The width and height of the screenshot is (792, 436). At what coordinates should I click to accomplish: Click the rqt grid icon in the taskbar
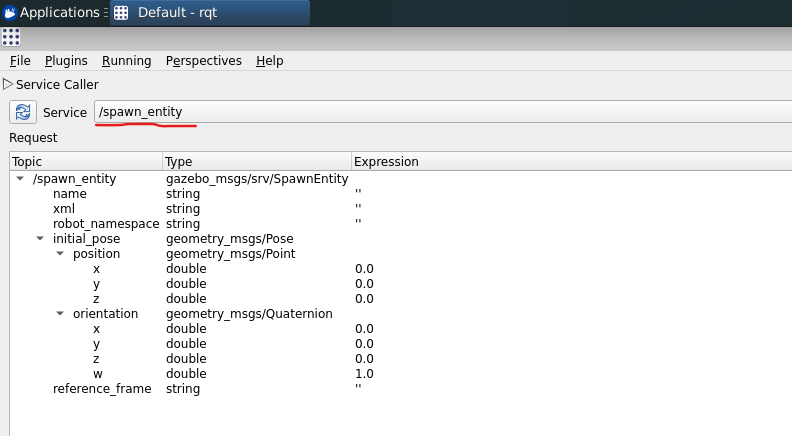[x=121, y=13]
